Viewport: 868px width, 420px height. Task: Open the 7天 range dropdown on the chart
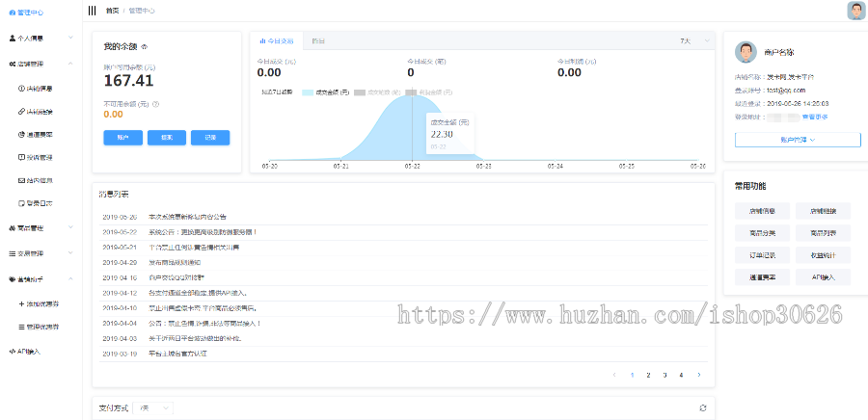693,41
